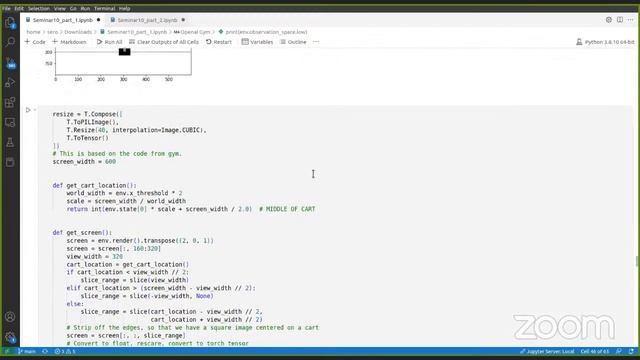Open the Source Control view
Screen dimensions: 640x360
10,63
